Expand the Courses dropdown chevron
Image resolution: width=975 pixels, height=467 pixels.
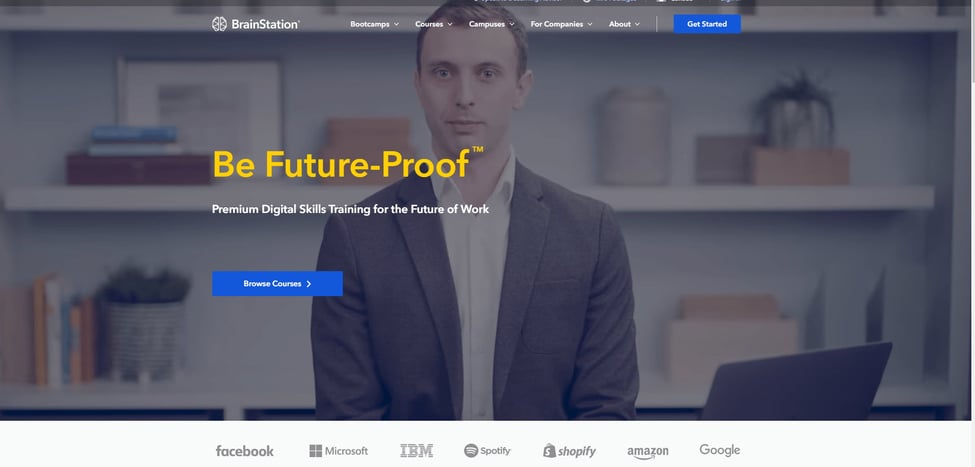click(x=450, y=24)
